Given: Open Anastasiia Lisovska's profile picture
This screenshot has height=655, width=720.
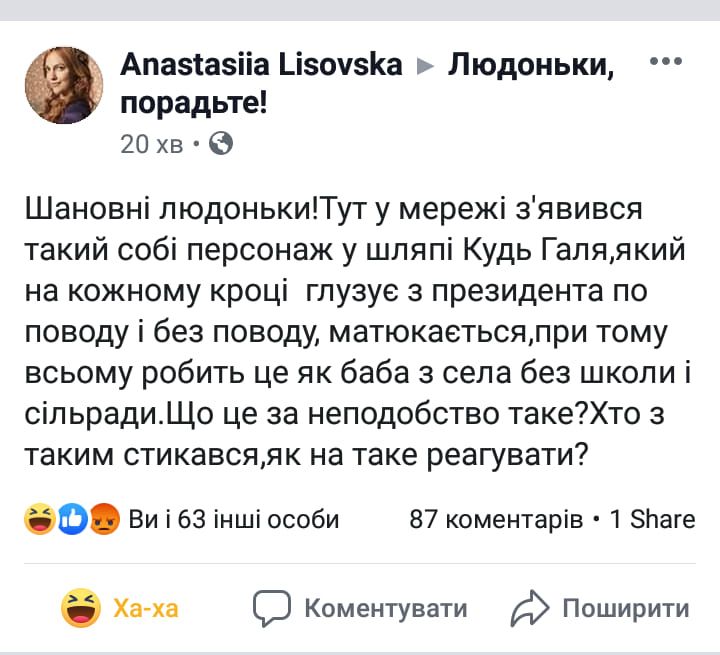Looking at the screenshot, I should [64, 85].
